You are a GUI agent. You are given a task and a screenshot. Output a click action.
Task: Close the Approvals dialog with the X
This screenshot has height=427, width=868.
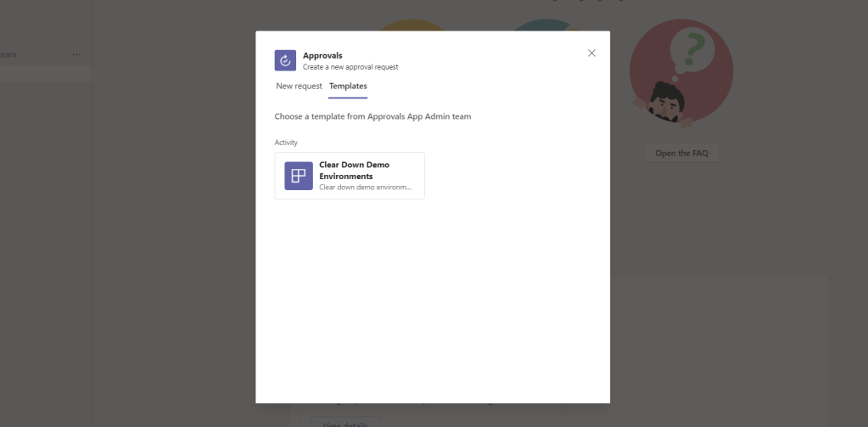[x=591, y=53]
